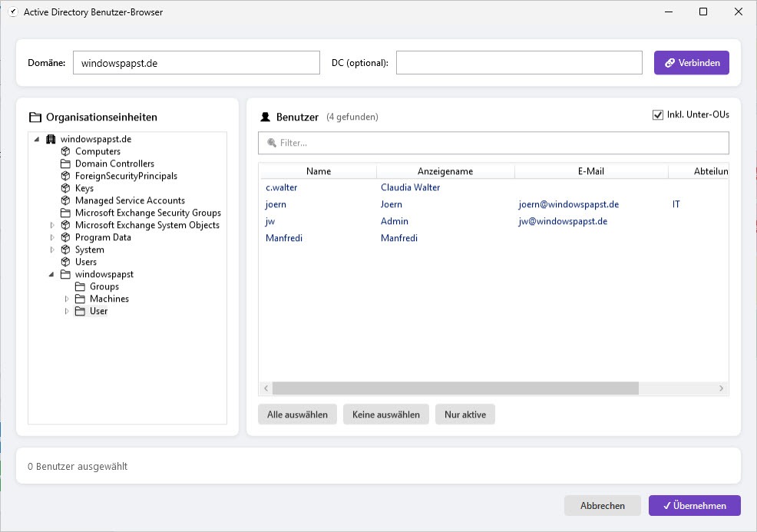Viewport: 757px width, 532px height.
Task: Sort by the Anzeigename column header
Action: (x=445, y=171)
